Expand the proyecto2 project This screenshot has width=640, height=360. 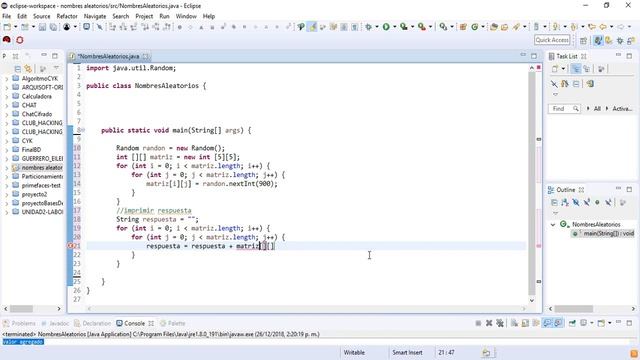6,194
